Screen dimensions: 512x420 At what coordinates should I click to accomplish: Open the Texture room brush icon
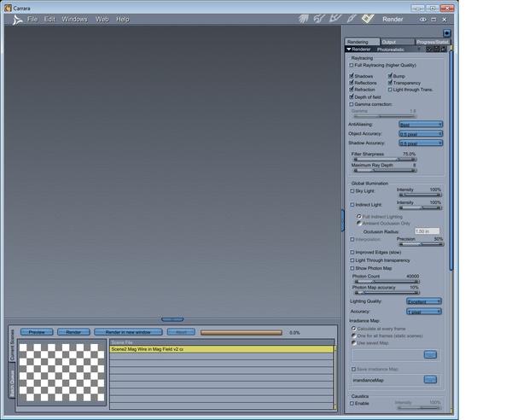tap(352, 18)
